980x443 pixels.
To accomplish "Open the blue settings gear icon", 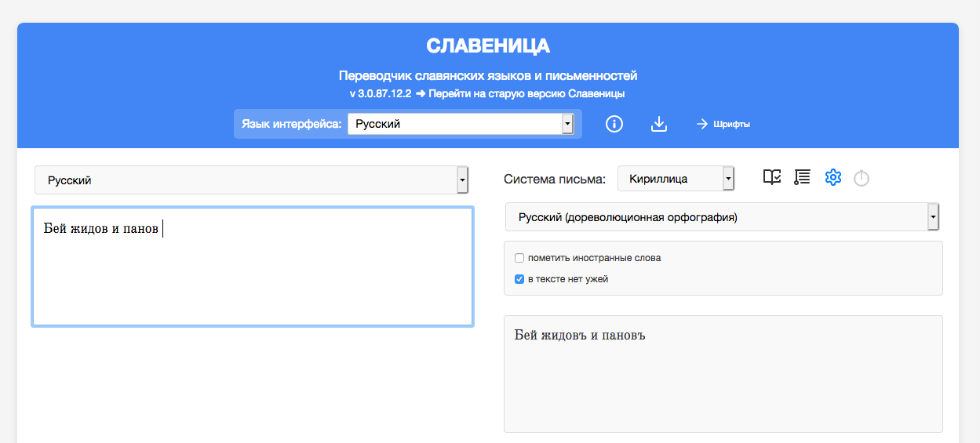I will 832,178.
